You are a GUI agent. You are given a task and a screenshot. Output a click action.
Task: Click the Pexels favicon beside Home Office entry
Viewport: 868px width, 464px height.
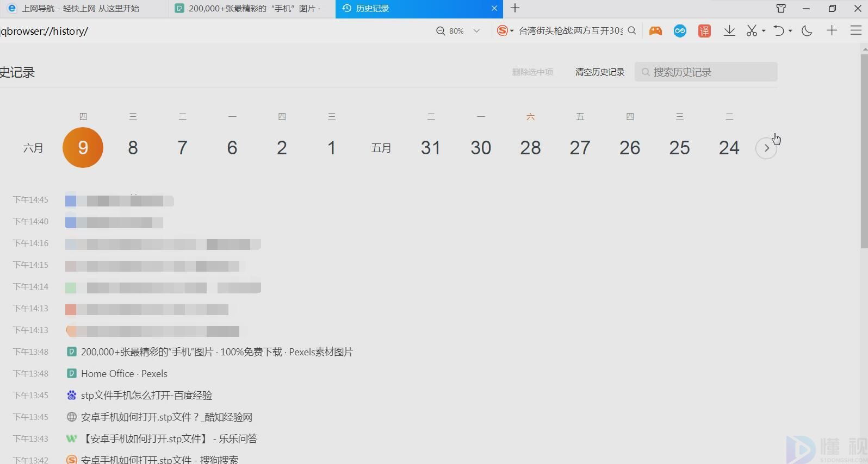point(71,374)
